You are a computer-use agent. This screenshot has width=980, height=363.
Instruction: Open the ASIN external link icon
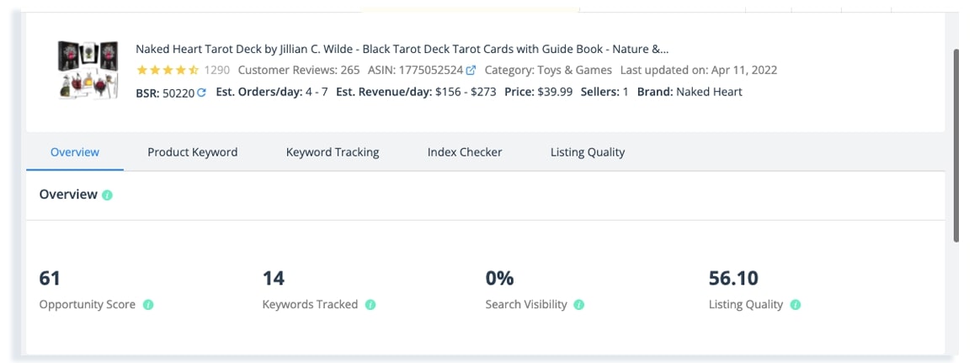click(471, 70)
